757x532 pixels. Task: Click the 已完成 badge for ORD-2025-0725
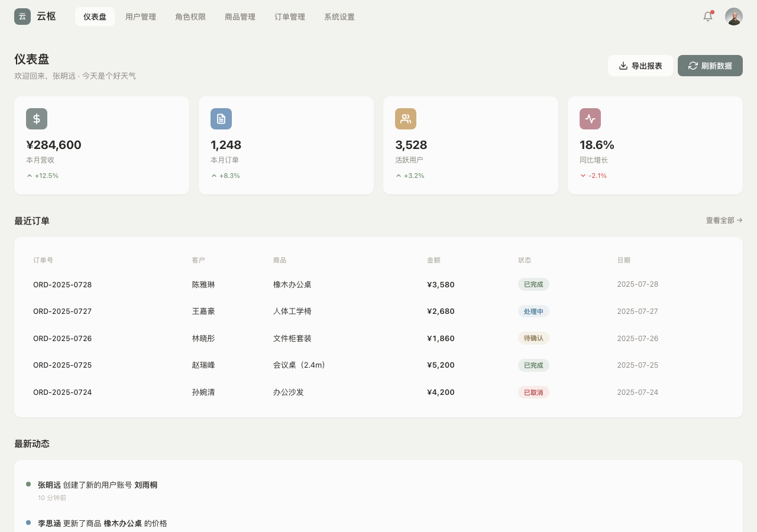533,365
